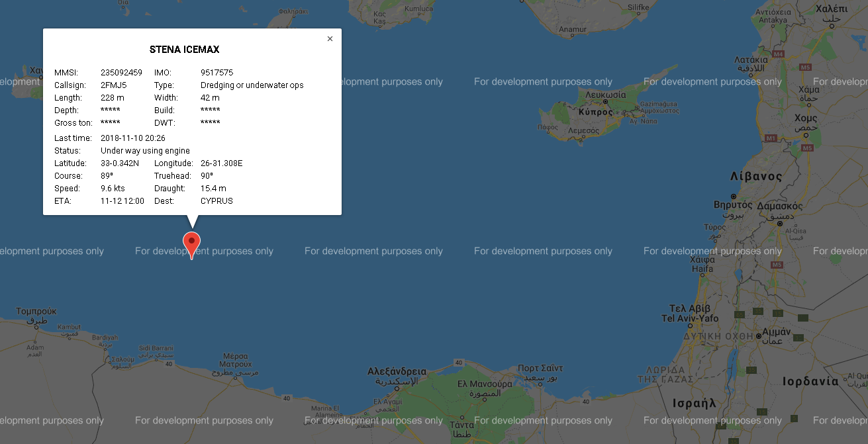The width and height of the screenshot is (868, 444).
Task: Click Anamur town label on map
Action: point(573,29)
